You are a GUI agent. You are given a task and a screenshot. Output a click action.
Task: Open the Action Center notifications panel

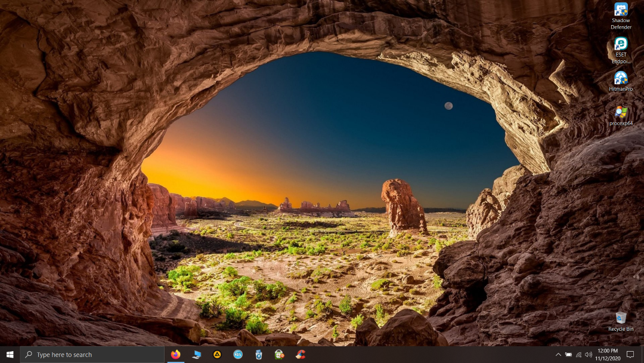tap(630, 355)
